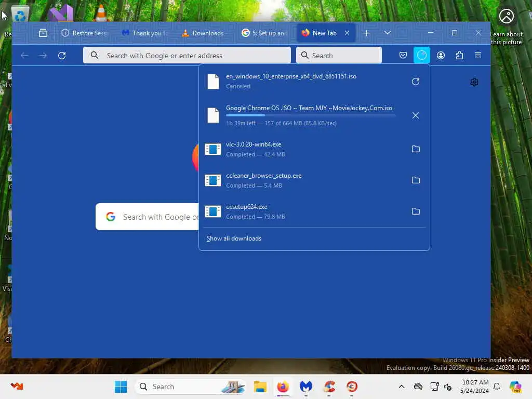
Task: Expand the list all tabs dropdown
Action: pyautogui.click(x=387, y=33)
